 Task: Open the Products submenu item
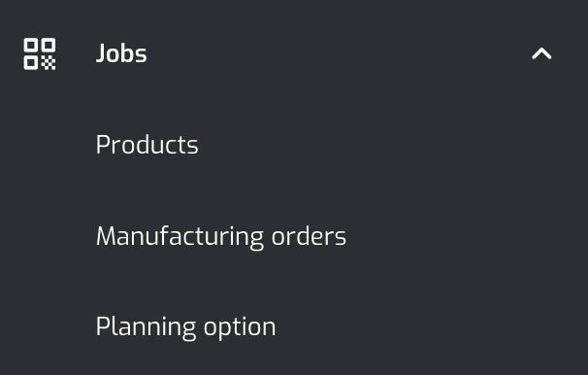pyautogui.click(x=147, y=145)
